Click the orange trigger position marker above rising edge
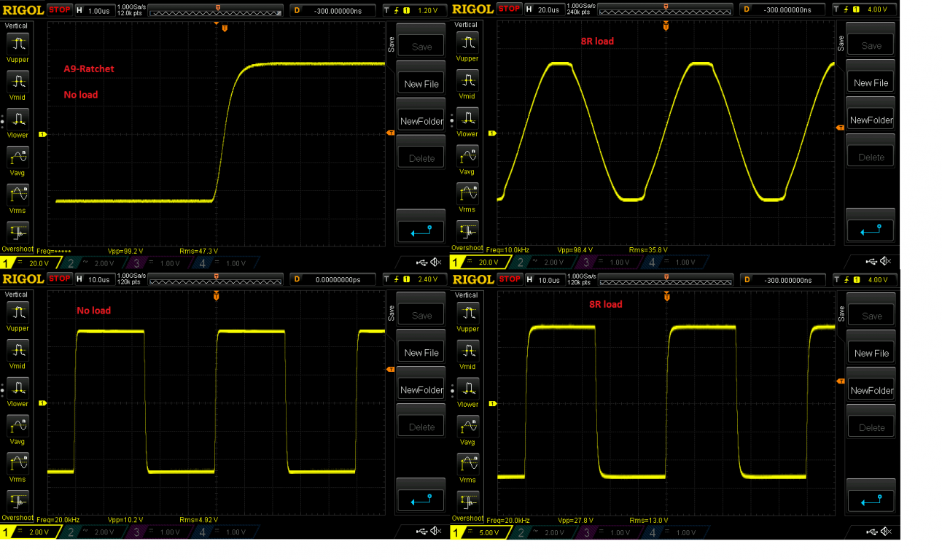Image resolution: width=942 pixels, height=560 pixels. (x=225, y=28)
